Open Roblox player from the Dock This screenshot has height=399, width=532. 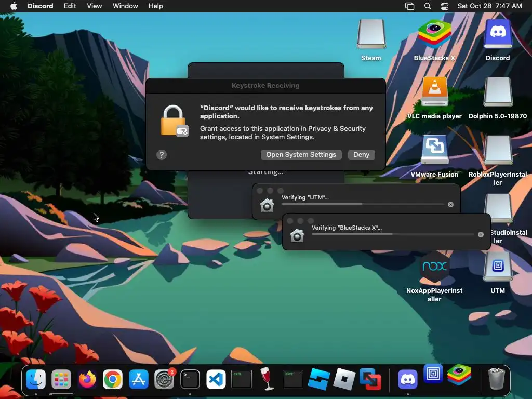click(x=344, y=379)
